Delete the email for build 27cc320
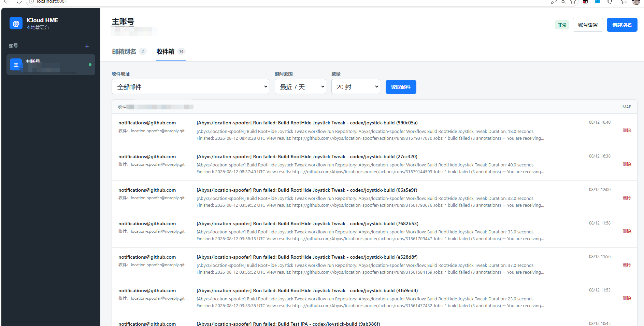Viewport: 644px width, 326px height. tap(627, 164)
